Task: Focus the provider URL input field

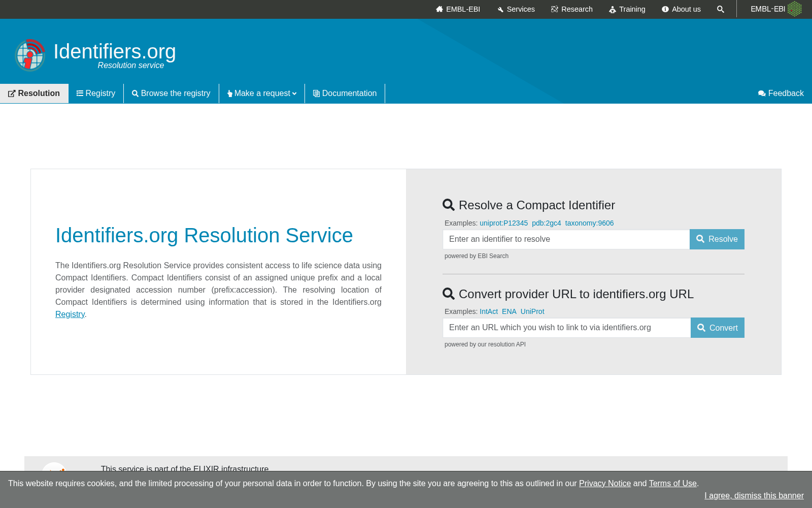Action: pyautogui.click(x=567, y=328)
